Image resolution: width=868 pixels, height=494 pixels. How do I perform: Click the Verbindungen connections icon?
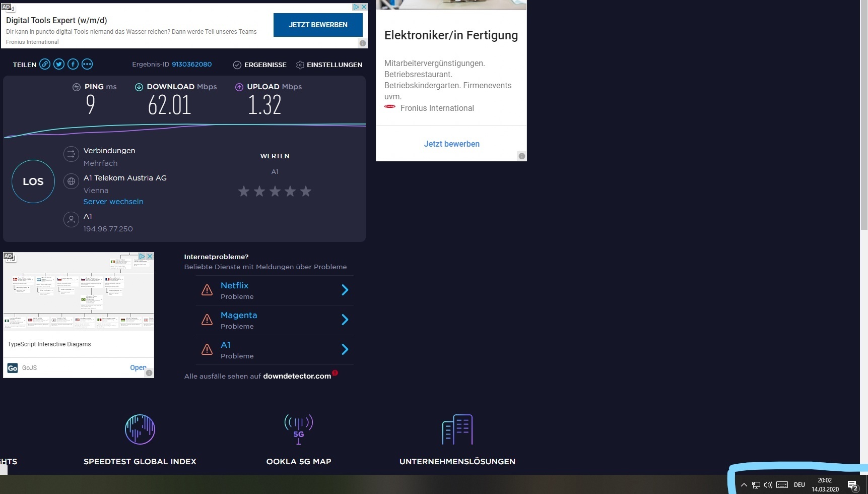pos(71,154)
